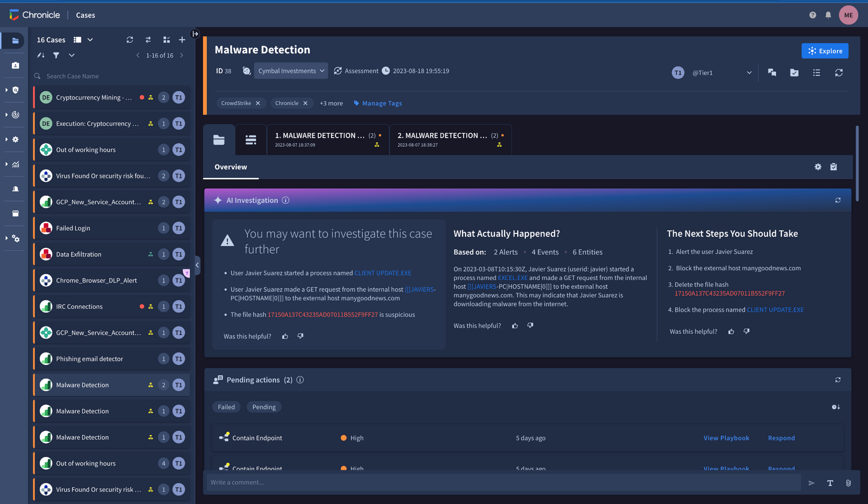The height and width of the screenshot is (504, 868).
Task: Click Respond button for Contain Endpoint action
Action: pyautogui.click(x=780, y=438)
